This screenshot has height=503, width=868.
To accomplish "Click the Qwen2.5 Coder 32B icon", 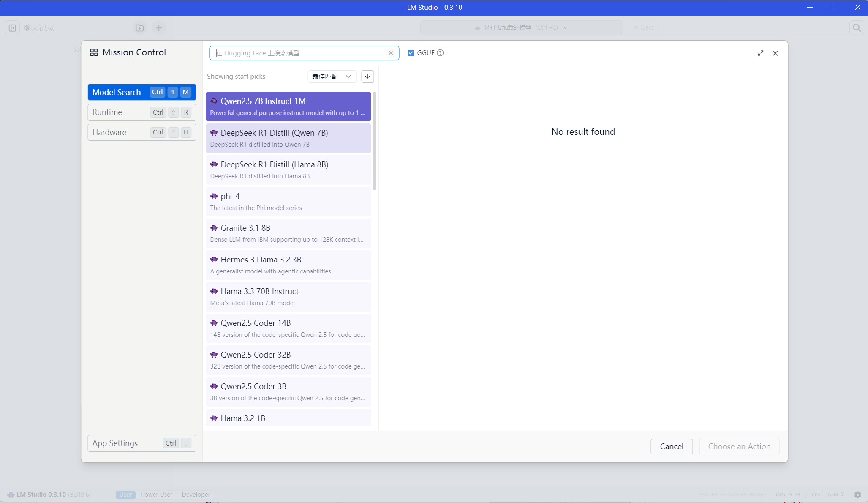I will point(214,355).
